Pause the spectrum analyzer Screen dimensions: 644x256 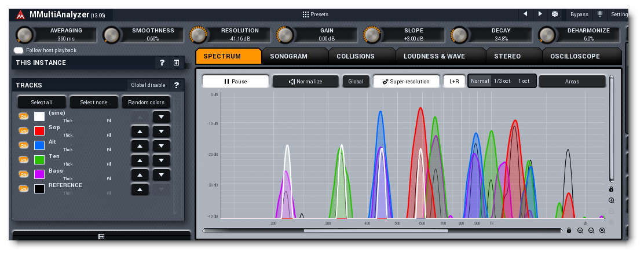[235, 81]
